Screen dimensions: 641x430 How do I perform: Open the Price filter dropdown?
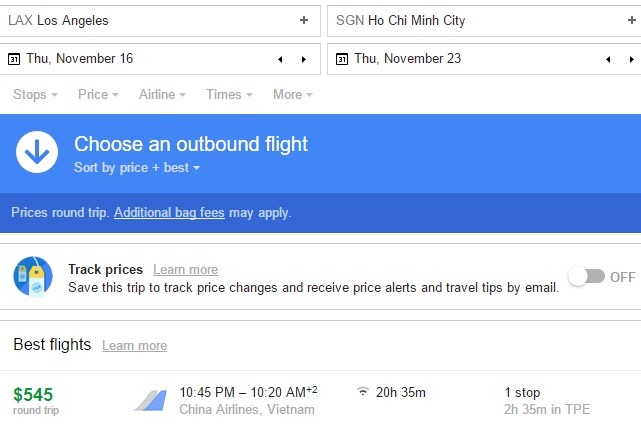point(98,94)
